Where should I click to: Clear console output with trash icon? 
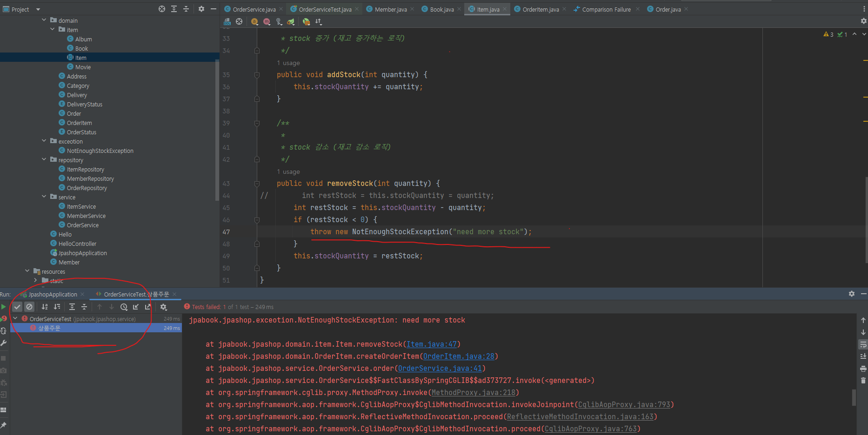[x=863, y=381]
